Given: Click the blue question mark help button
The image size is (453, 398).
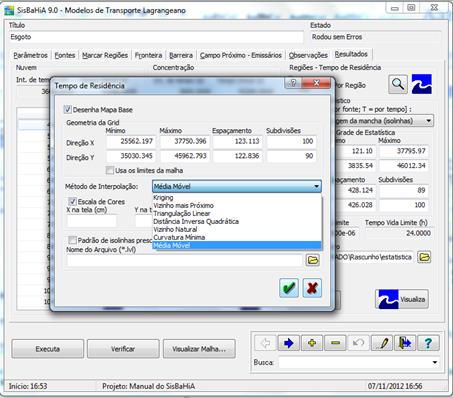Looking at the screenshot, I should pos(428,343).
